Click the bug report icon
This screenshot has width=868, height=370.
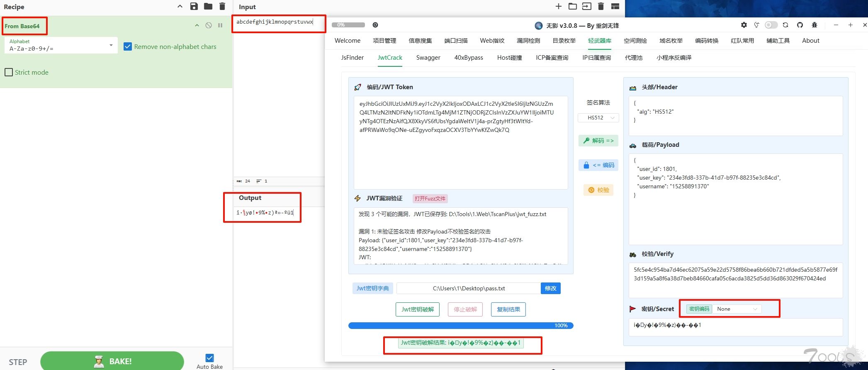coord(815,25)
